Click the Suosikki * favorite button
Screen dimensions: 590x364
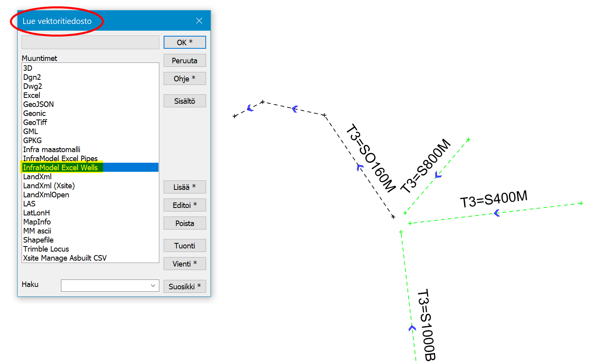click(x=184, y=287)
